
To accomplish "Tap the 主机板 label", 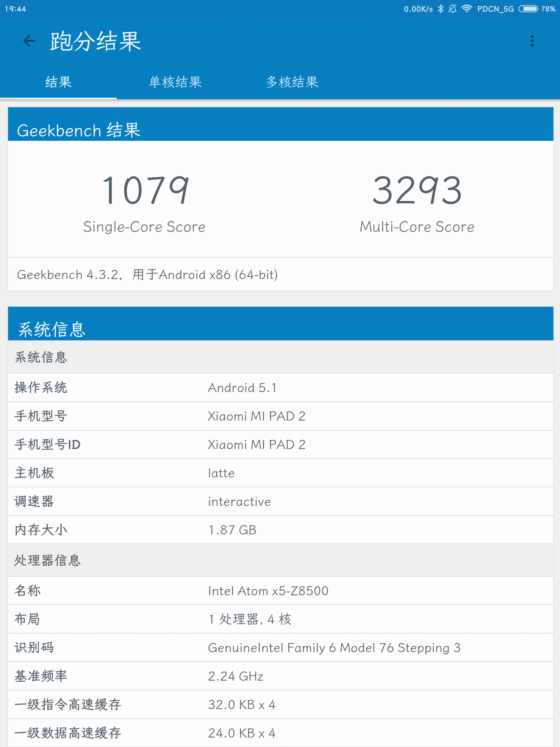I will point(34,473).
